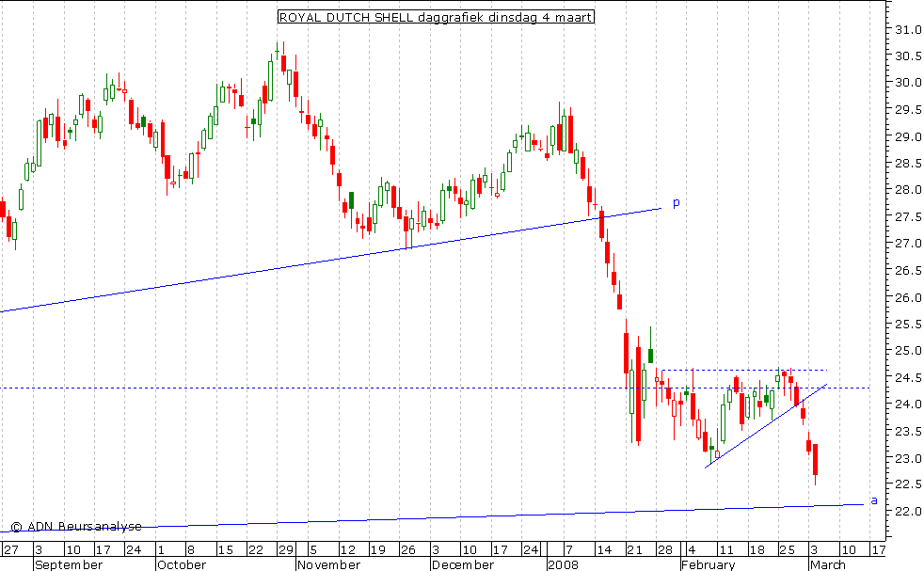Screen dimensions: 924x571
Task: Select the 29.0 price axis label
Action: (907, 136)
